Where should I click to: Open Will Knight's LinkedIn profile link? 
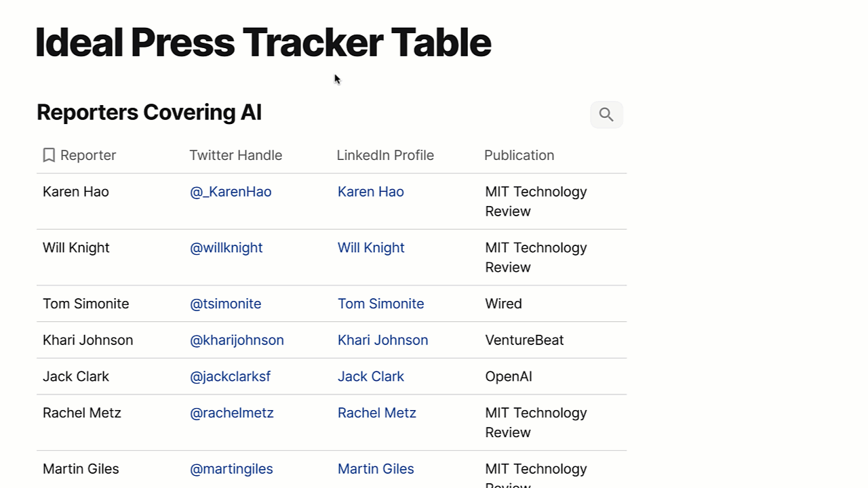coord(371,248)
